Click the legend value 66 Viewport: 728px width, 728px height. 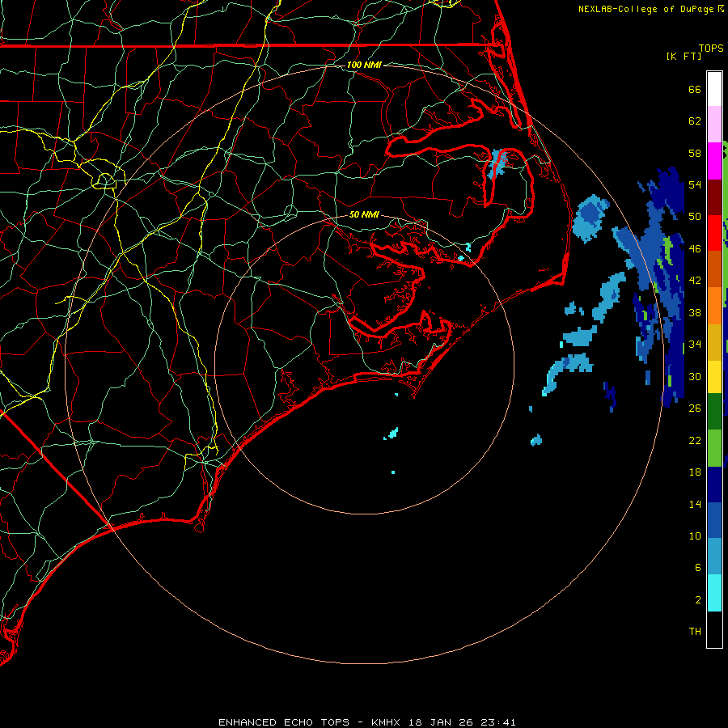coord(695,90)
